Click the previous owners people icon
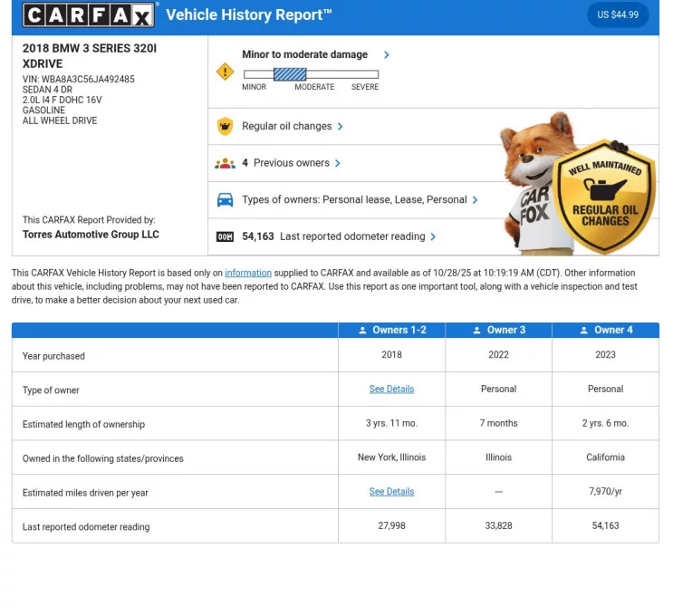The width and height of the screenshot is (673, 616). (x=225, y=164)
